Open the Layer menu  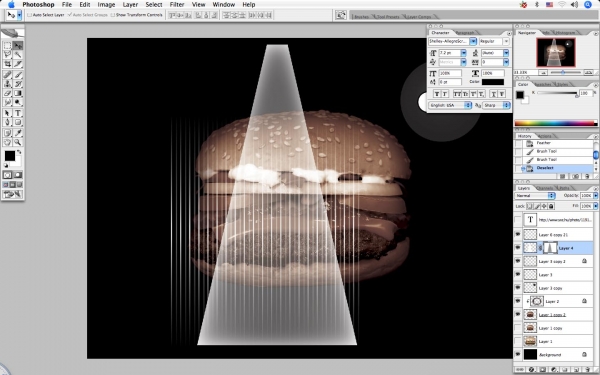130,5
